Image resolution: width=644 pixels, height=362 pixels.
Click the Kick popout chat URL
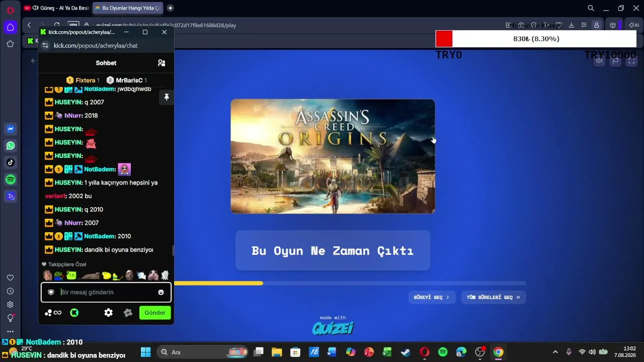[96, 45]
